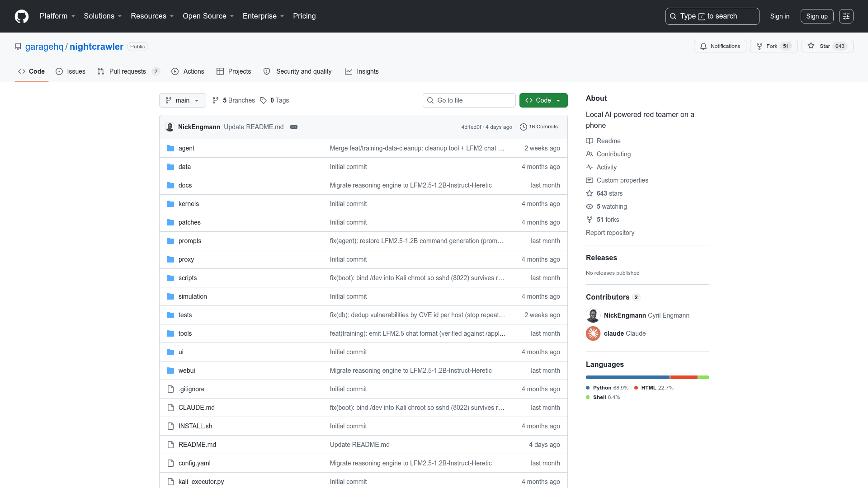868x488 pixels.
Task: Click the command palette icon in header
Action: 846,16
